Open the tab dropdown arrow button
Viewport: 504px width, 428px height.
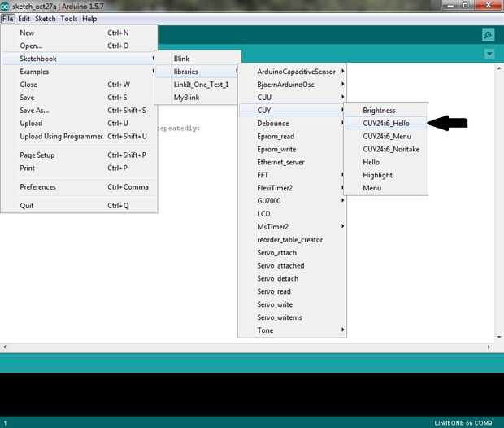[489, 54]
